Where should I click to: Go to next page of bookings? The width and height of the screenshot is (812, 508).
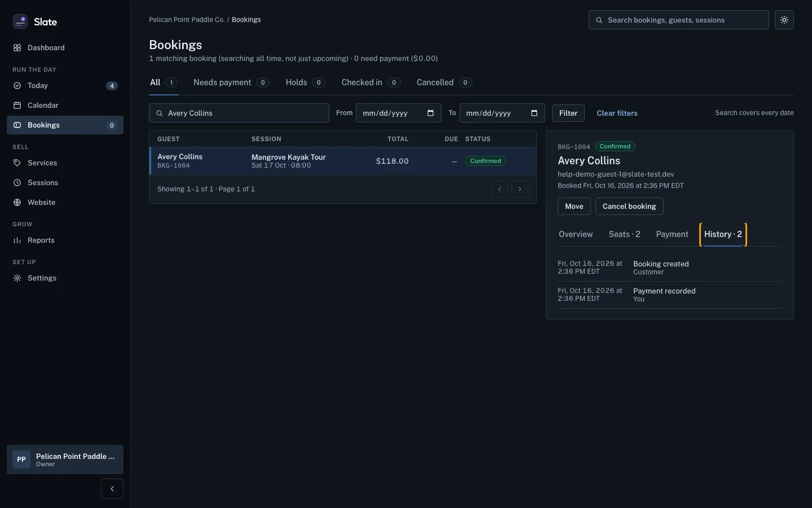(520, 189)
